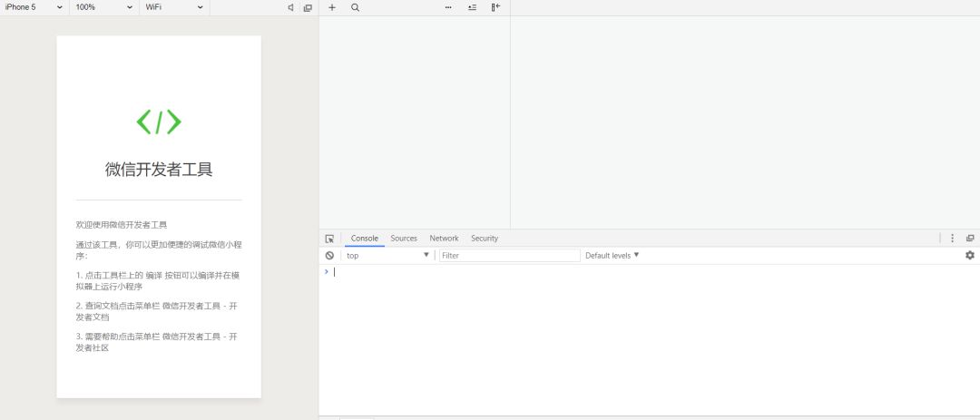Viewport: 980px width, 420px height.
Task: Open the 100% zoom dropdown
Action: click(103, 7)
